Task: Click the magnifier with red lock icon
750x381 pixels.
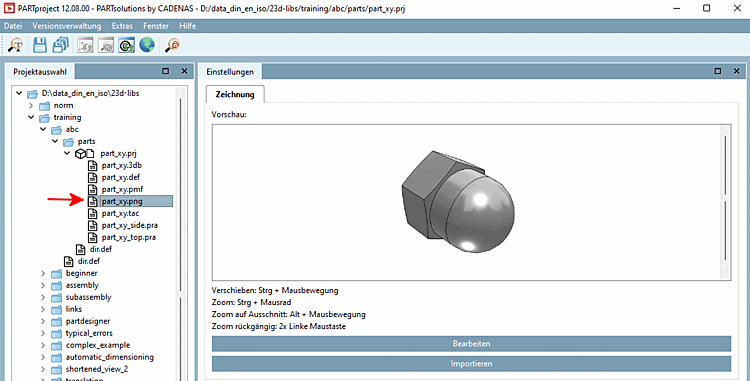Action: (x=172, y=45)
